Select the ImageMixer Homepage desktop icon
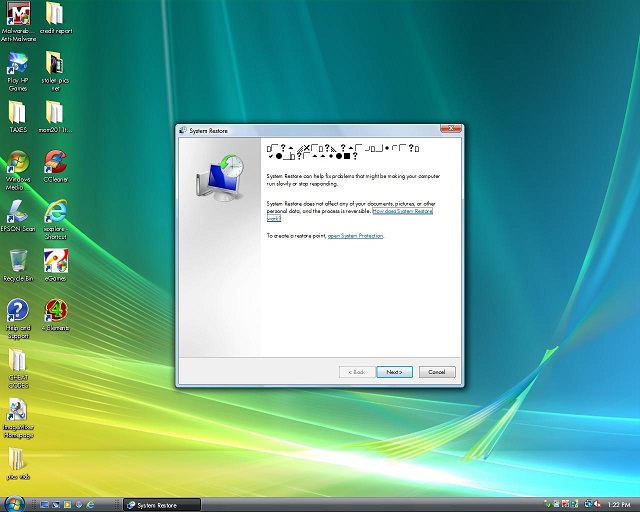The height and width of the screenshot is (512, 640). 17,414
